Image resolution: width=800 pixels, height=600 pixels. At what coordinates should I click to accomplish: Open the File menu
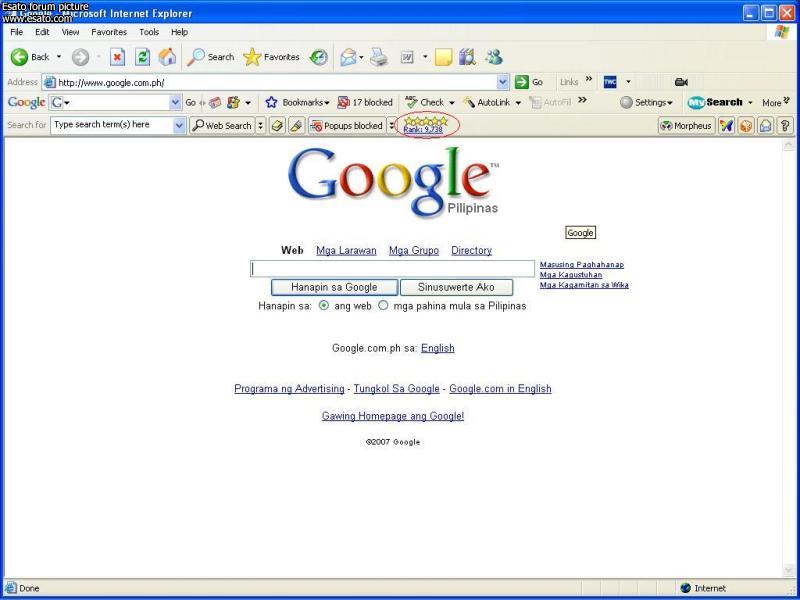click(16, 32)
